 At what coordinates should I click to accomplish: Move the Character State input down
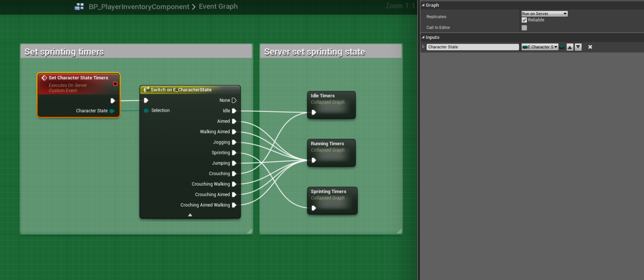tap(578, 47)
